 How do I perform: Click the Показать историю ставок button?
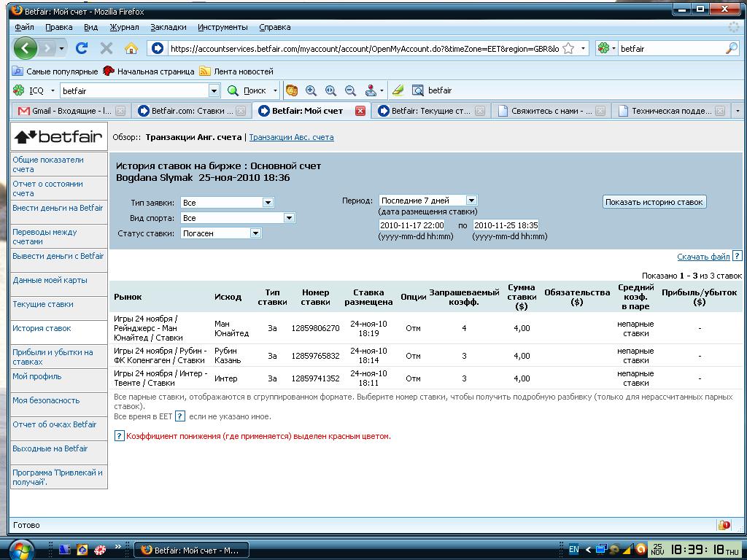coord(654,202)
